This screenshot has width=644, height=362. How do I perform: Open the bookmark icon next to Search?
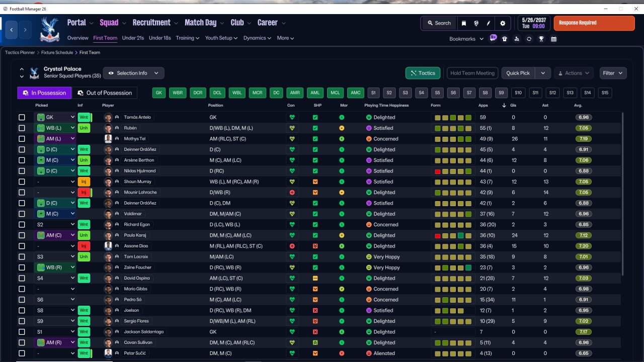pos(464,23)
